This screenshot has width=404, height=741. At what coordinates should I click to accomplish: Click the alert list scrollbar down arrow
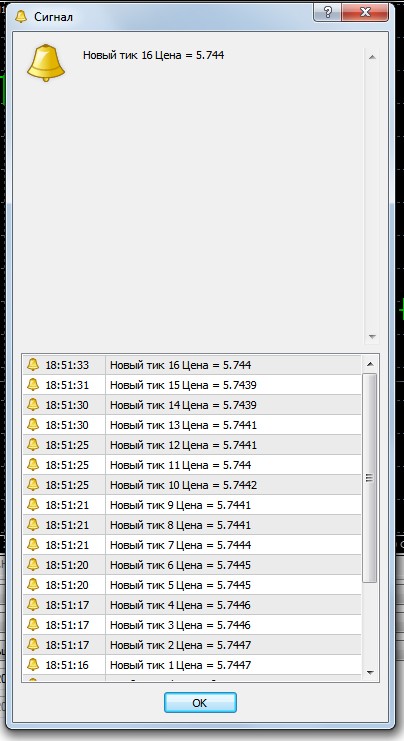point(370,672)
